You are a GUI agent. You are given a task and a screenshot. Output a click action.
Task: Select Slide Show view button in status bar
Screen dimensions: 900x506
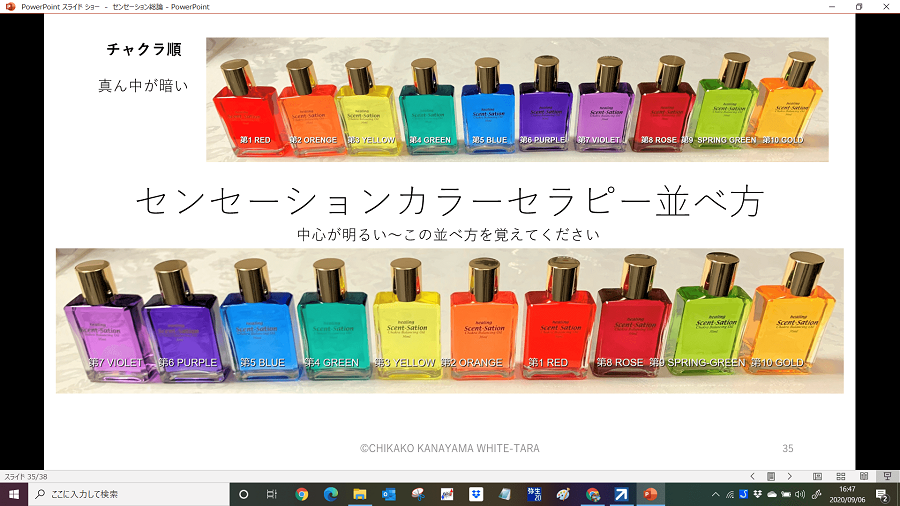tap(887, 476)
